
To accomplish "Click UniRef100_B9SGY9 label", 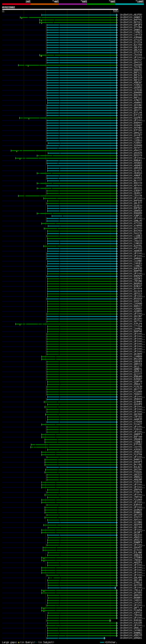I will 131,156.
